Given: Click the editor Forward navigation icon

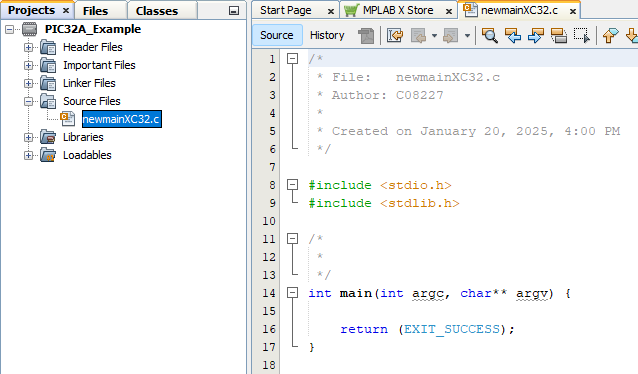Looking at the screenshot, I should point(450,36).
